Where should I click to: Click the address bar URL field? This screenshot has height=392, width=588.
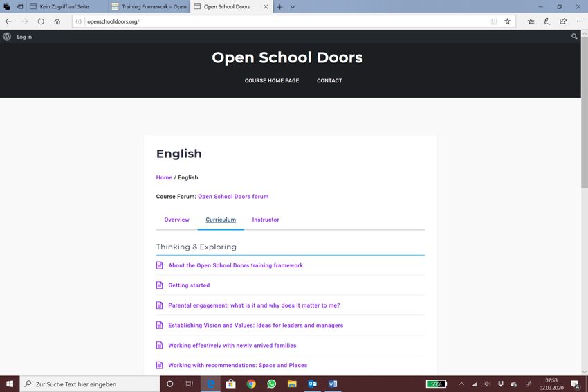tap(285, 21)
